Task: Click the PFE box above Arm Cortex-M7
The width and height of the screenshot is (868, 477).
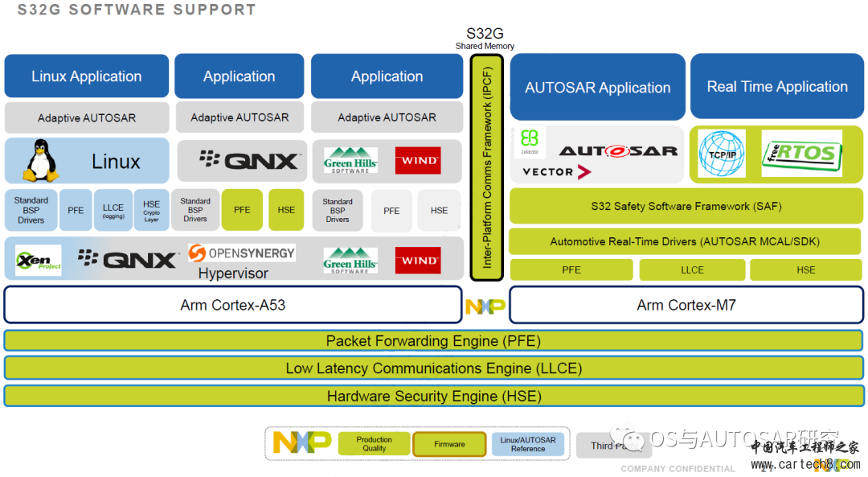Action: click(571, 269)
